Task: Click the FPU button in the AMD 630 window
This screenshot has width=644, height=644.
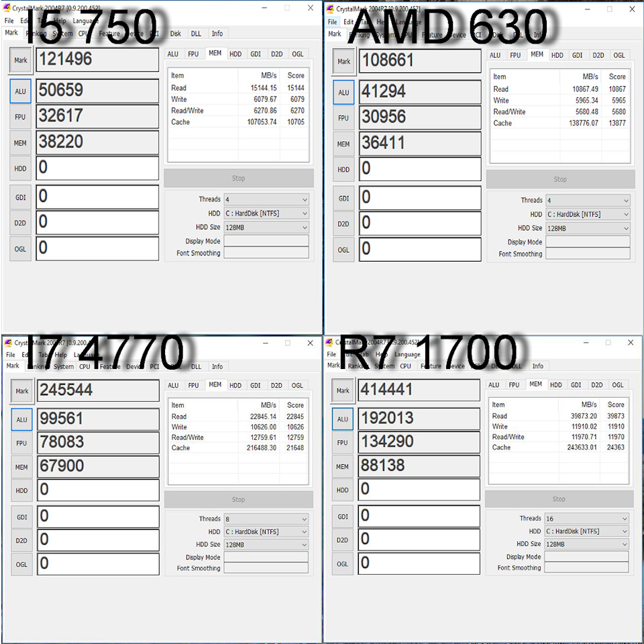Action: 343,118
